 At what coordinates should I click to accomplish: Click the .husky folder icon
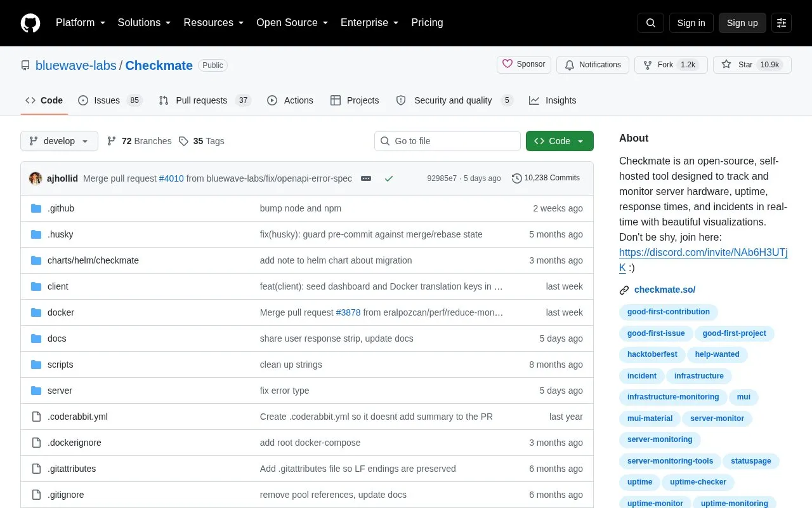point(36,234)
